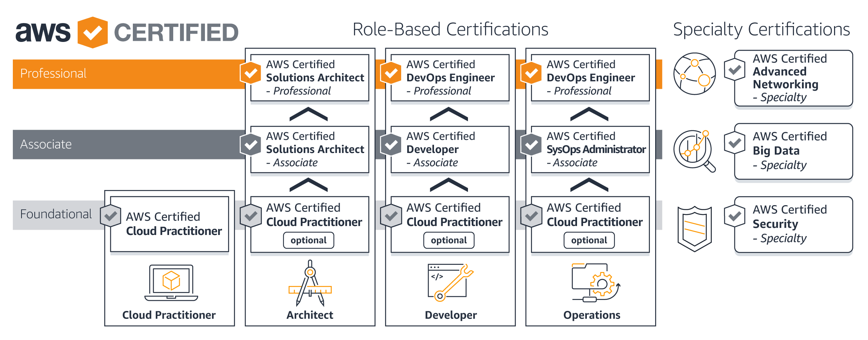
Task: Click gray badge on Solutions Architect Associate
Action: 251,145
